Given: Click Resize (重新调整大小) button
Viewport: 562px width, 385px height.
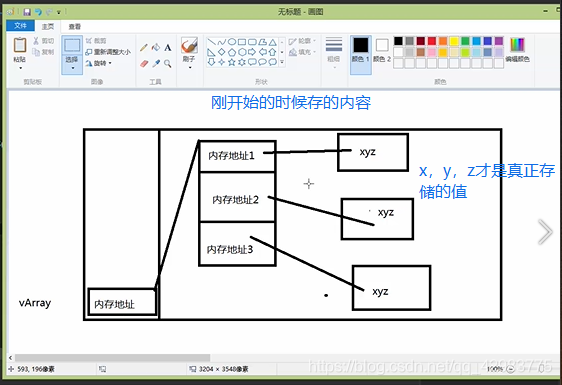Looking at the screenshot, I should [108, 52].
